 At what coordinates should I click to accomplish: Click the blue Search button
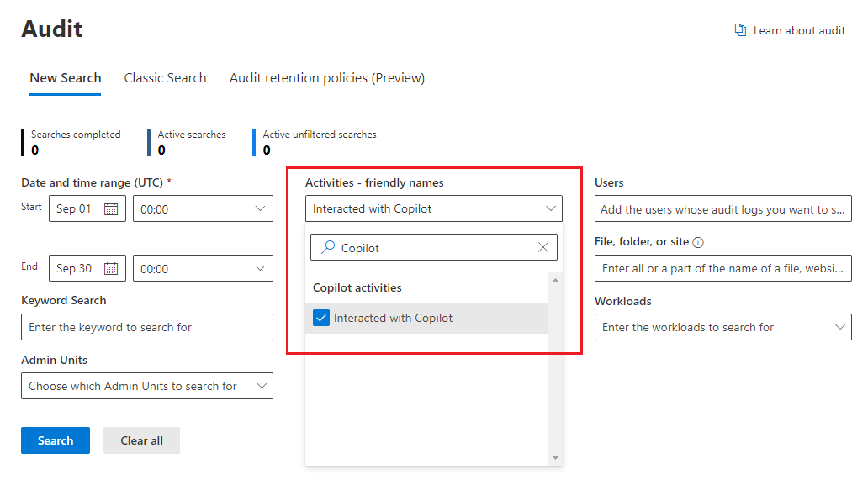pyautogui.click(x=56, y=440)
